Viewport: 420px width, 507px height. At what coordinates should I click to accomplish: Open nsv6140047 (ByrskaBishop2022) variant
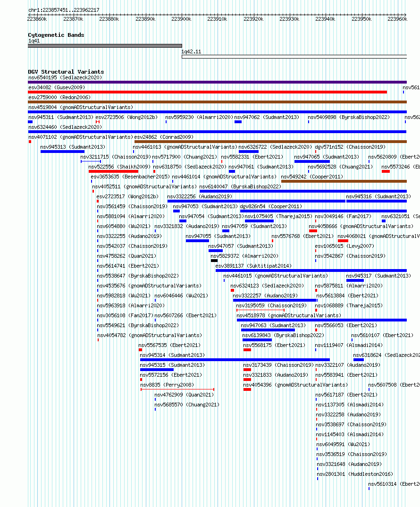pyautogui.click(x=240, y=186)
